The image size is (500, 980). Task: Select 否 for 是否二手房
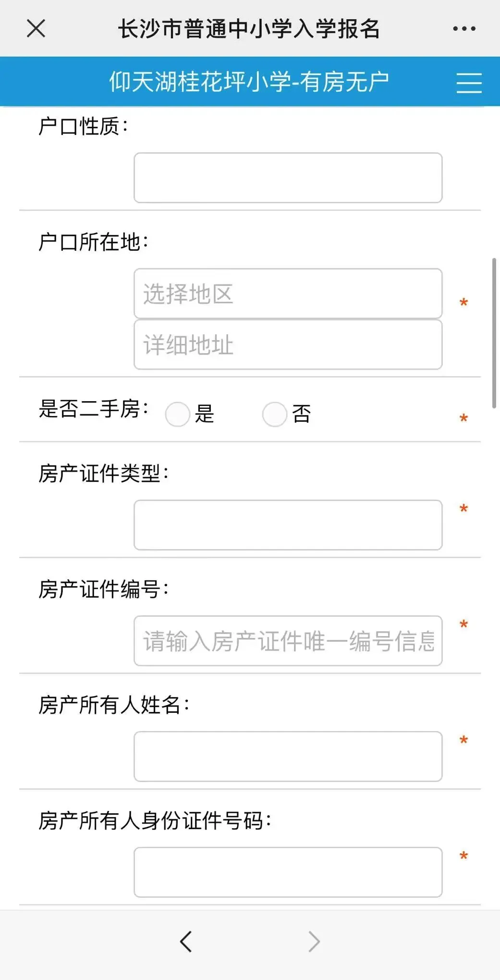pos(275,414)
